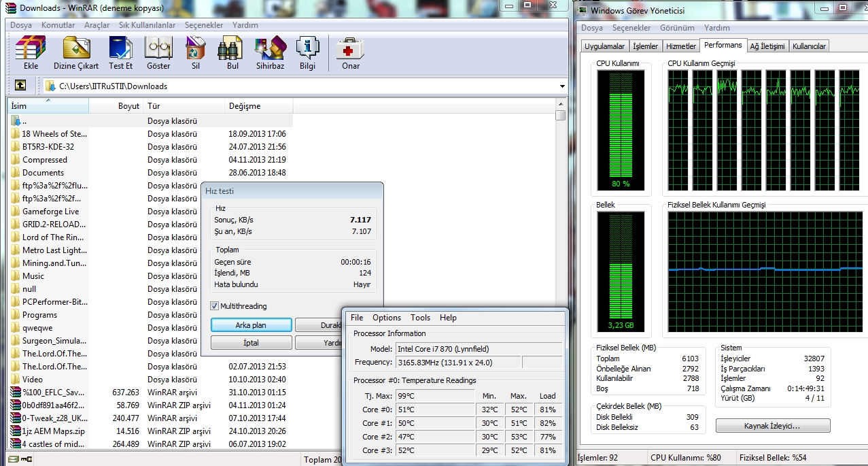Select the %100_EFLC_Sav... archive icon
The width and height of the screenshot is (868, 466).
coord(16,393)
